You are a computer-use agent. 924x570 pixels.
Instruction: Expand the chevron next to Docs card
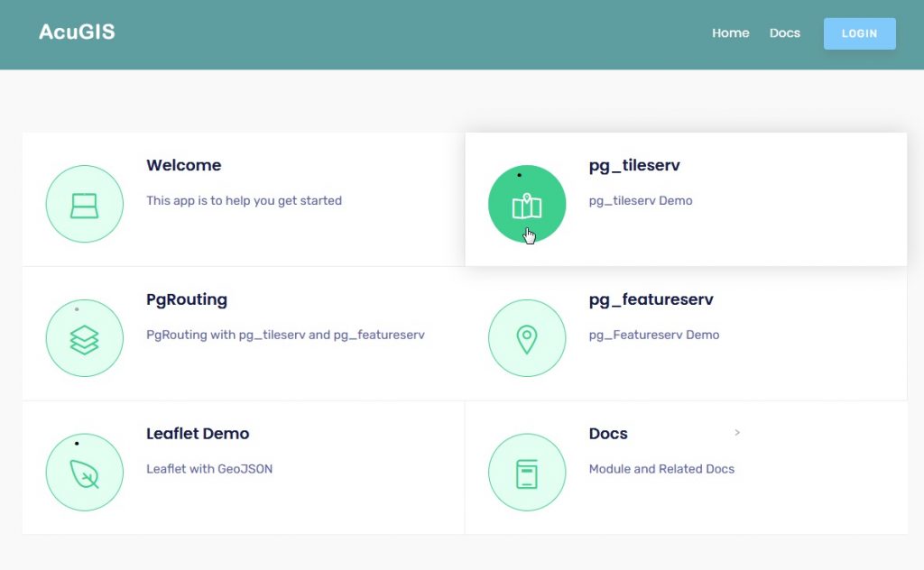click(x=737, y=433)
